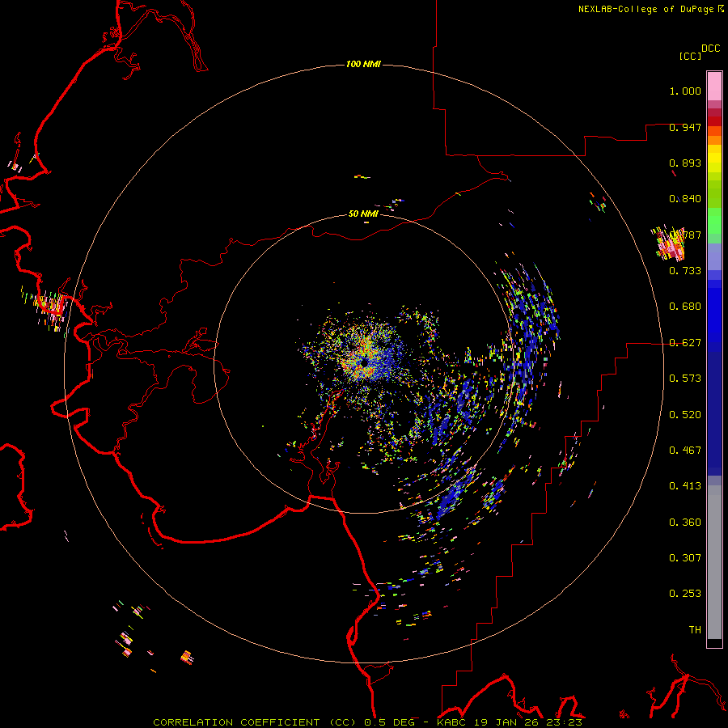Screen dimensions: 728x728
Task: Click the dark radar site dot at center
Action: [x=365, y=362]
